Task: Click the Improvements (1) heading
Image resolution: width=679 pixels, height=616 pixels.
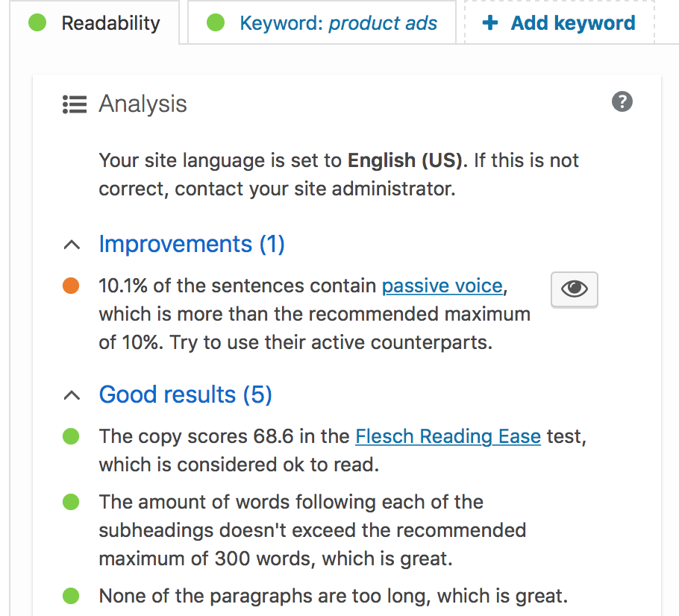Action: tap(192, 245)
